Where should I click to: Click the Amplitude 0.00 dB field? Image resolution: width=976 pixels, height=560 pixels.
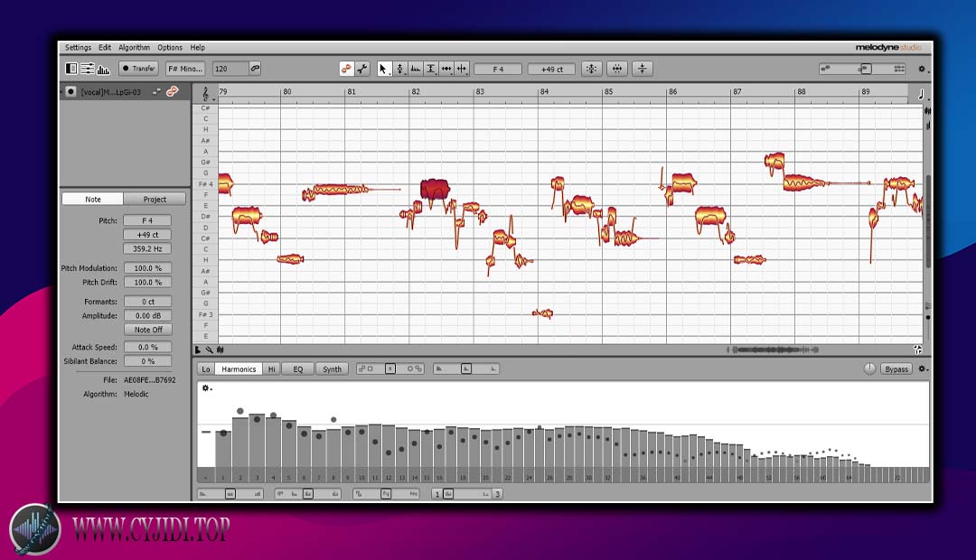click(147, 316)
